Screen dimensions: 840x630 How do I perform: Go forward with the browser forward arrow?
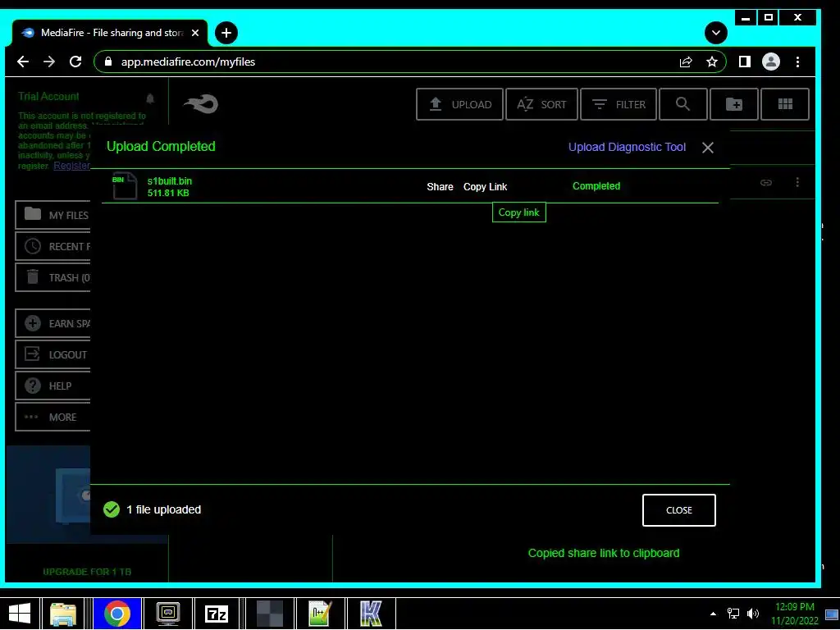point(49,62)
